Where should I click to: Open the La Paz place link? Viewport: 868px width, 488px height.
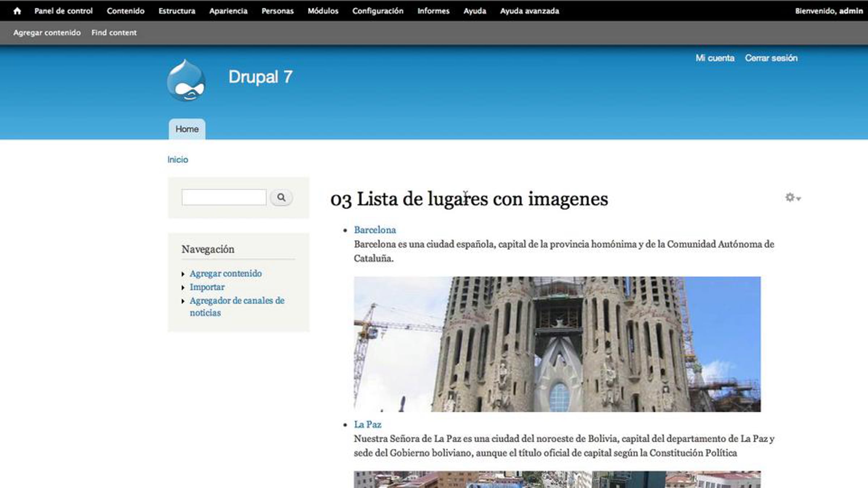[367, 424]
